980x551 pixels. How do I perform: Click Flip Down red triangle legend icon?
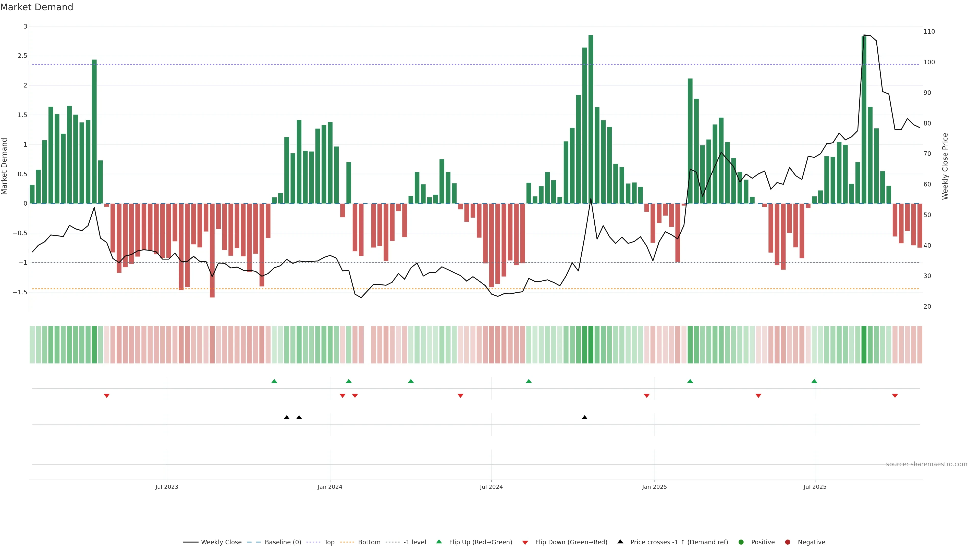click(525, 543)
